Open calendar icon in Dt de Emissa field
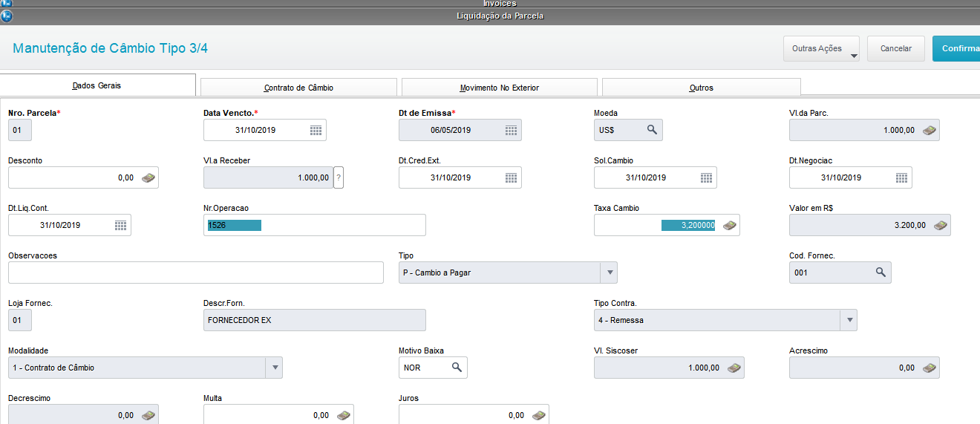 click(x=511, y=130)
